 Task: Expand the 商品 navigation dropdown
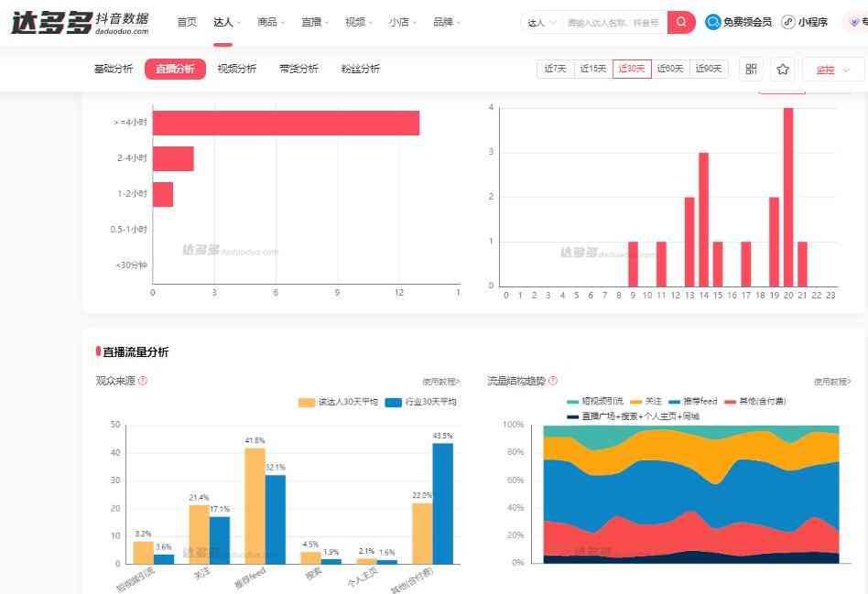coord(271,22)
